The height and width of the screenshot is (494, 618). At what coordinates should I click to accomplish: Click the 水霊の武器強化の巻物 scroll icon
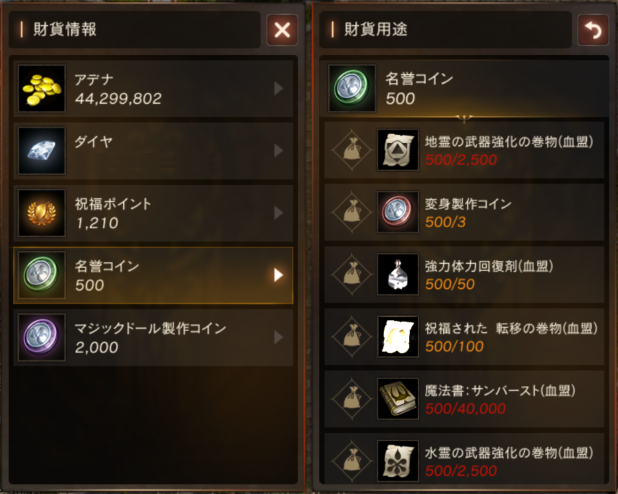tap(398, 460)
